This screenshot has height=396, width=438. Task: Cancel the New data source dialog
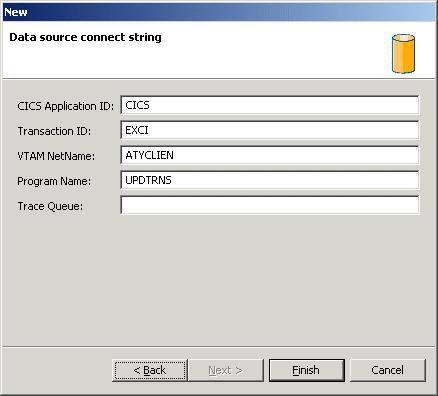388,370
